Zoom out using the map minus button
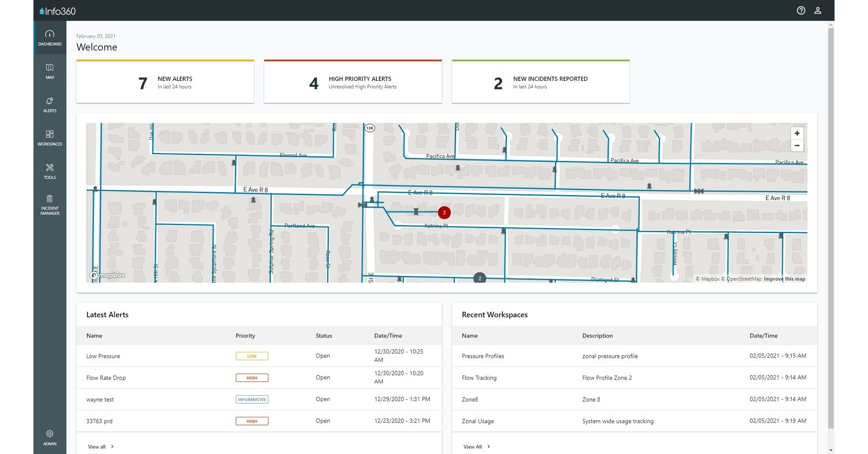Screen dimensions: 868x454 click(797, 145)
